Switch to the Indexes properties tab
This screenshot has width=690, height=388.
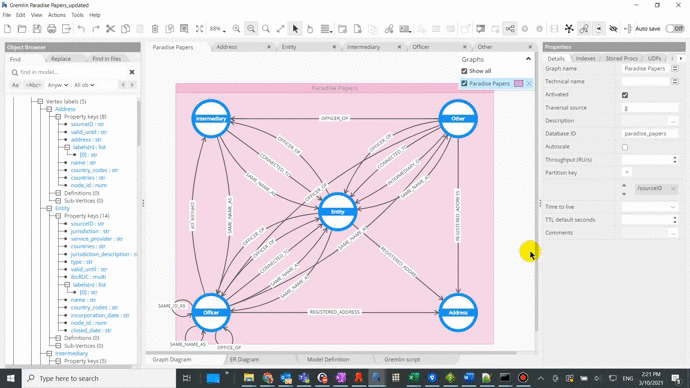[x=585, y=58]
